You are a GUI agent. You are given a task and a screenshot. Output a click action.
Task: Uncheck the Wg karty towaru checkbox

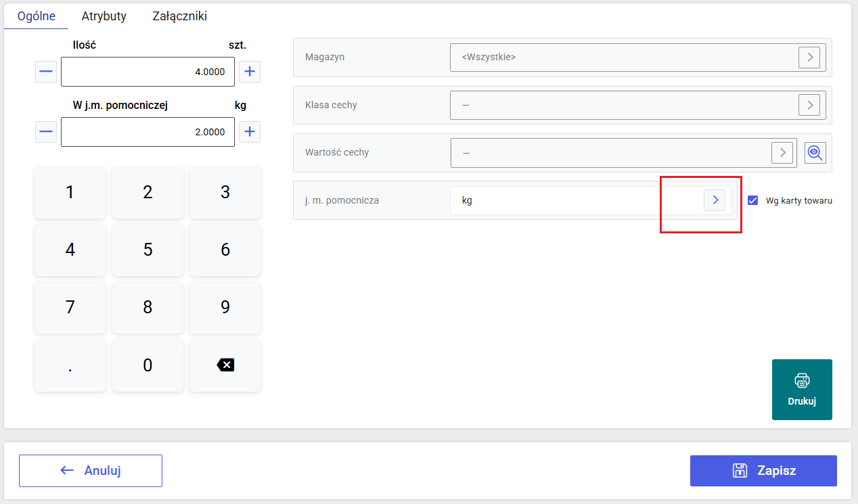[752, 200]
